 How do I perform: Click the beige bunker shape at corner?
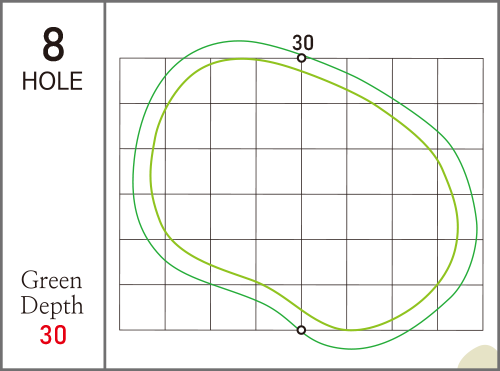[x=479, y=357]
